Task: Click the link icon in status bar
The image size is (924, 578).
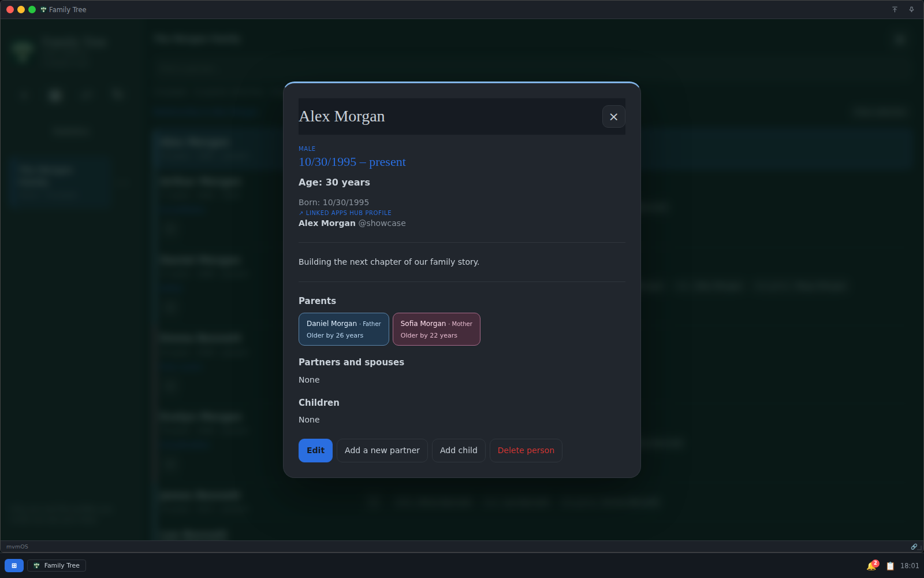Action: 914,546
